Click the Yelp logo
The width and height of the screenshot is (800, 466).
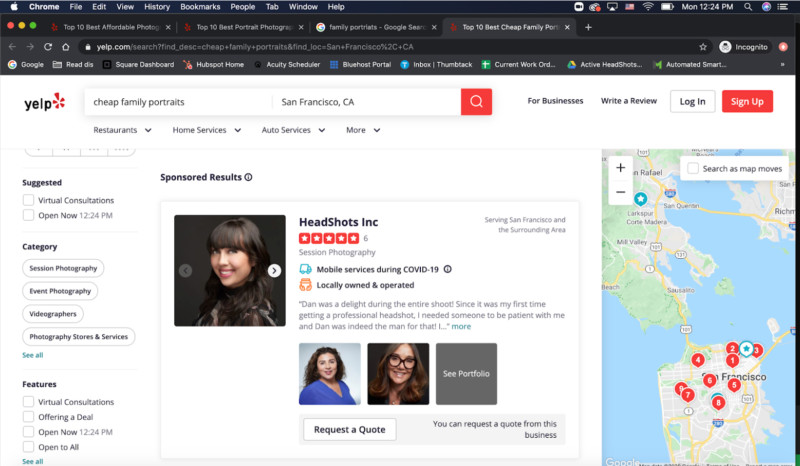pos(45,102)
